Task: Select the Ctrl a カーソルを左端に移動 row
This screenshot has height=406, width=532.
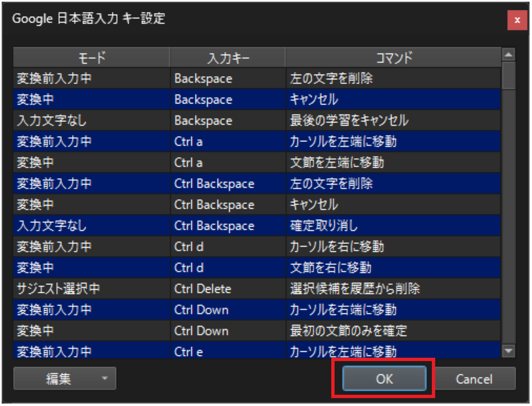Action: (166, 141)
